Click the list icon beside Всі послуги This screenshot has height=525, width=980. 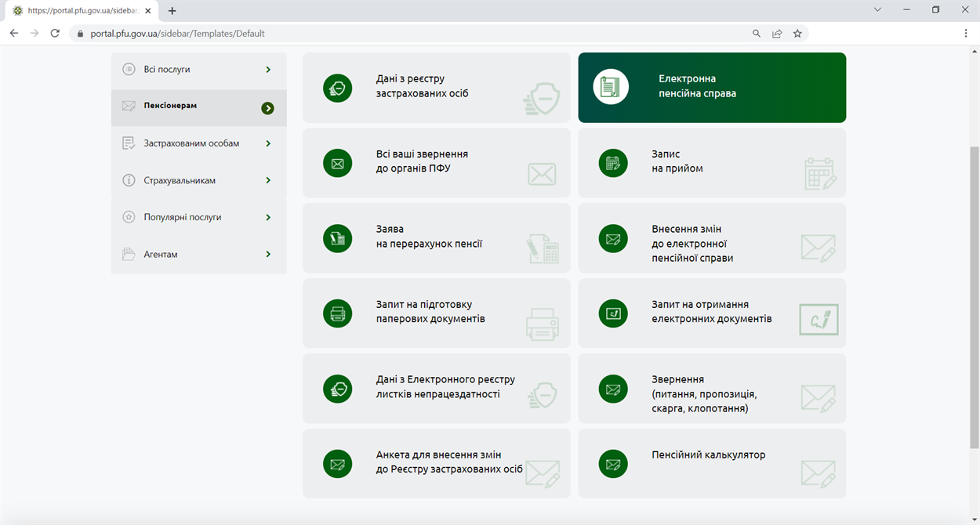pyautogui.click(x=129, y=69)
